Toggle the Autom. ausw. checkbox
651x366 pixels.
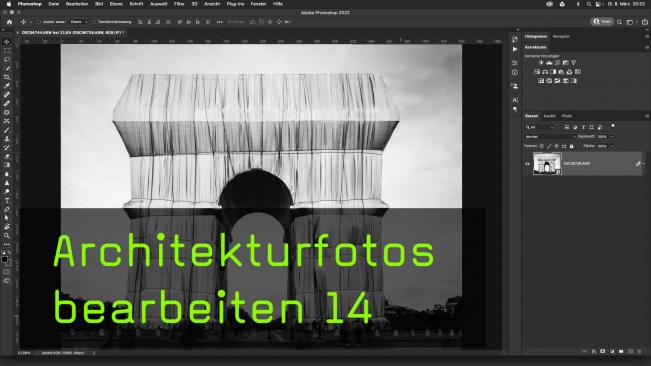tap(39, 22)
